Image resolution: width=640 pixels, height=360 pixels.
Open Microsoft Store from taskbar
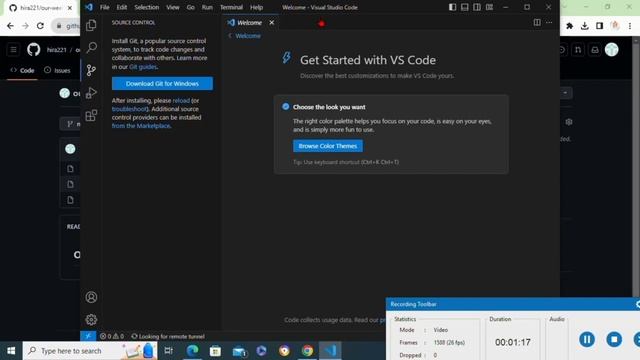pyautogui.click(x=215, y=351)
